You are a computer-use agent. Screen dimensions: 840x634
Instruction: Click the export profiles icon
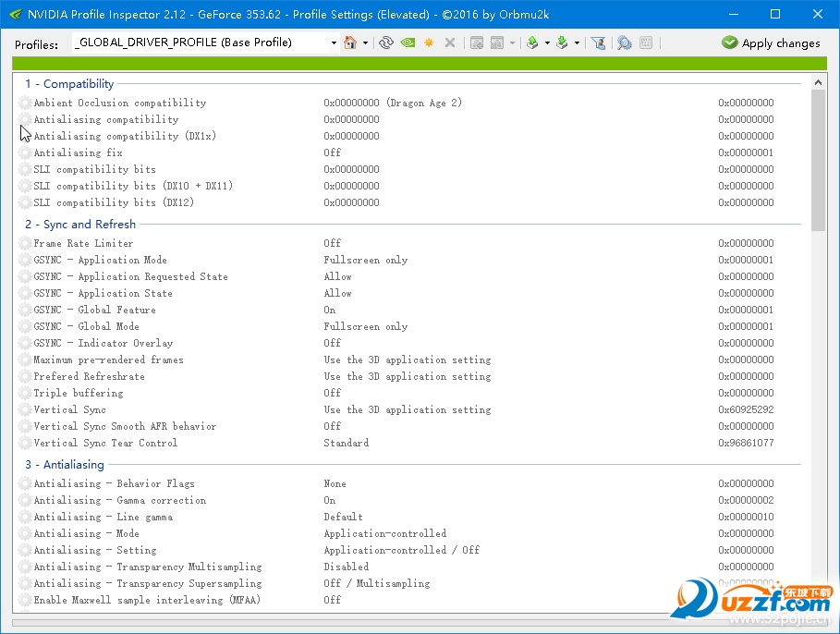coord(532,43)
